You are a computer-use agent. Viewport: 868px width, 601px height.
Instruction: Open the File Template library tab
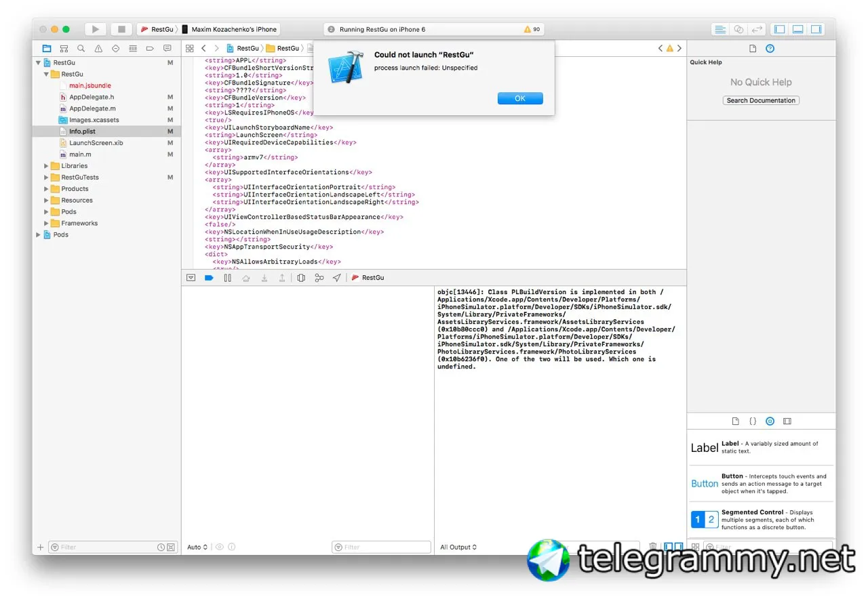pyautogui.click(x=735, y=421)
